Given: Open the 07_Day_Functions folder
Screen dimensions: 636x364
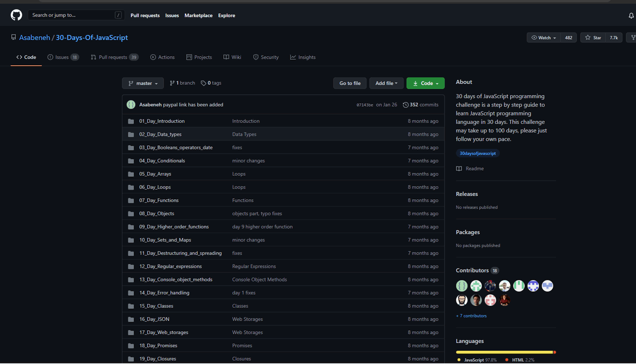Looking at the screenshot, I should click(159, 201).
